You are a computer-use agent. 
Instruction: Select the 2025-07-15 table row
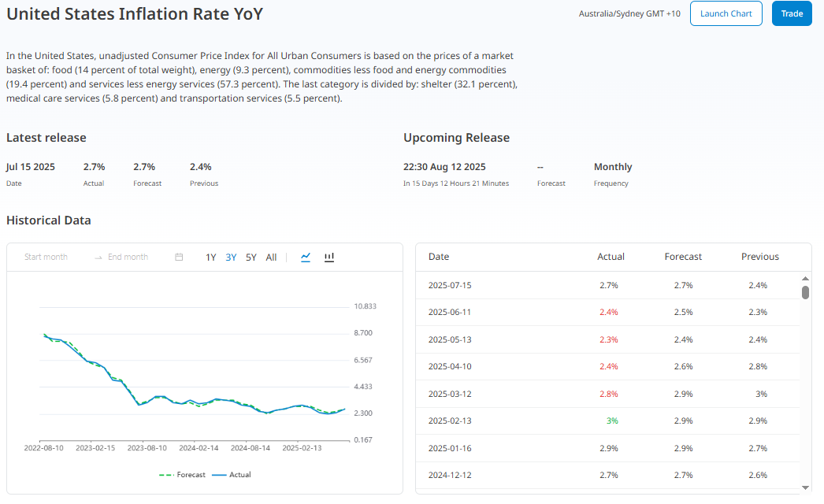tap(607, 285)
